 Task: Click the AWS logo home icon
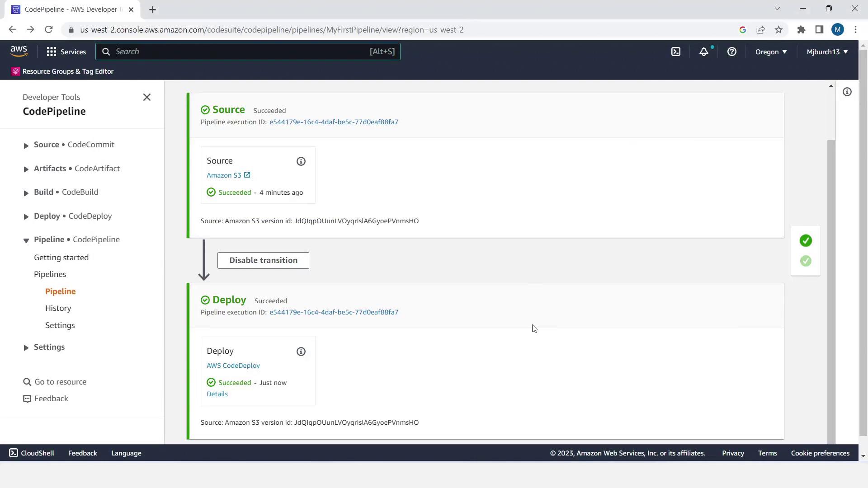point(19,52)
